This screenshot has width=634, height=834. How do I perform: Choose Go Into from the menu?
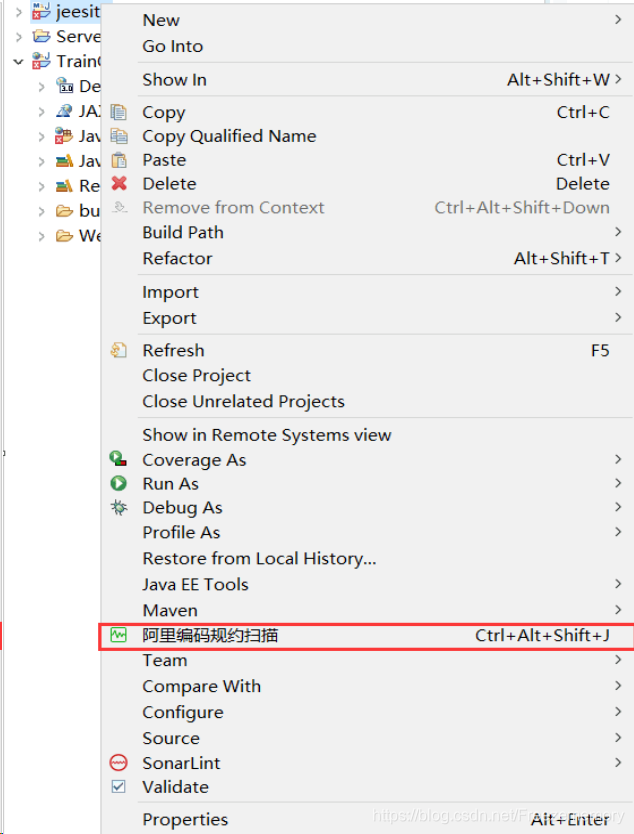coord(367,46)
